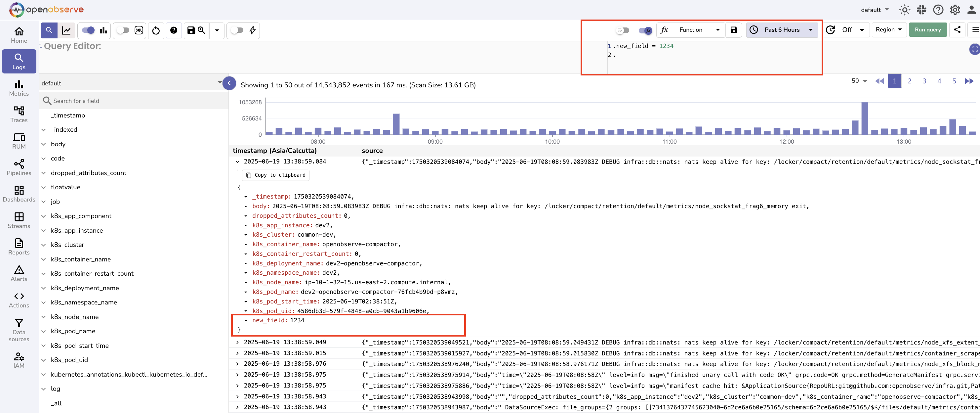Screen dimensions: 980x413
Task: Select results page 1
Action: 894,81
